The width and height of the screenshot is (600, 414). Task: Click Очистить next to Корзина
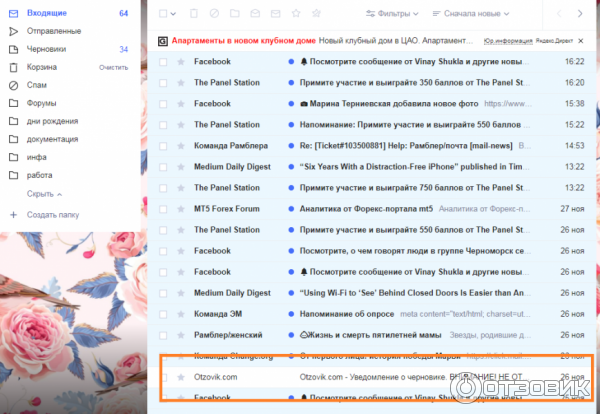tap(113, 67)
